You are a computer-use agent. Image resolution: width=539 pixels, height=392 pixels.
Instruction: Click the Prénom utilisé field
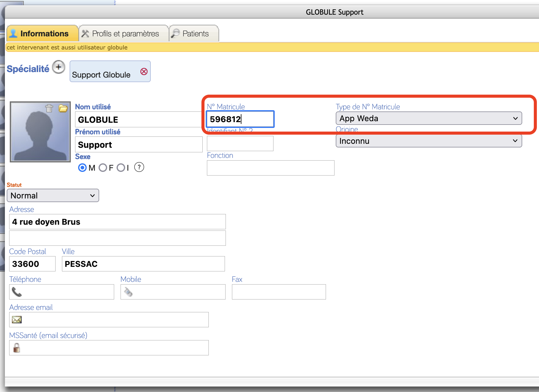point(139,144)
